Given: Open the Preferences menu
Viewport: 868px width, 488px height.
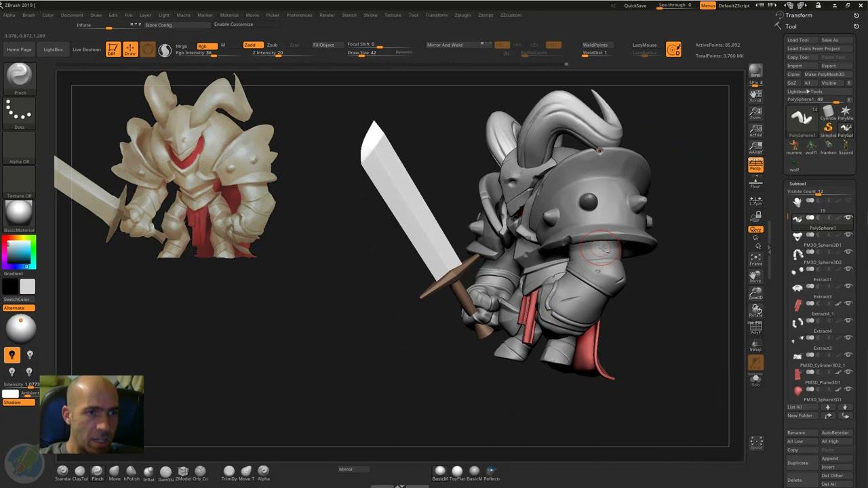Looking at the screenshot, I should click(299, 15).
